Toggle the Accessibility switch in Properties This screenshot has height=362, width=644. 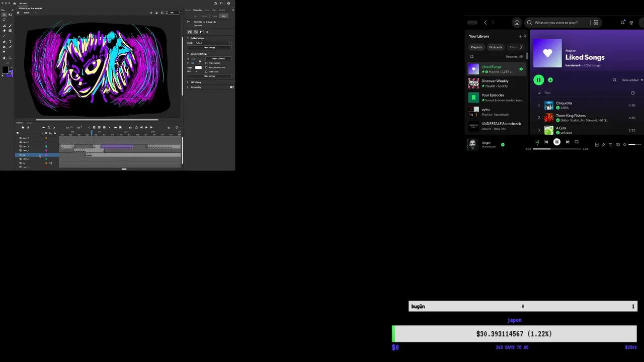[232, 87]
